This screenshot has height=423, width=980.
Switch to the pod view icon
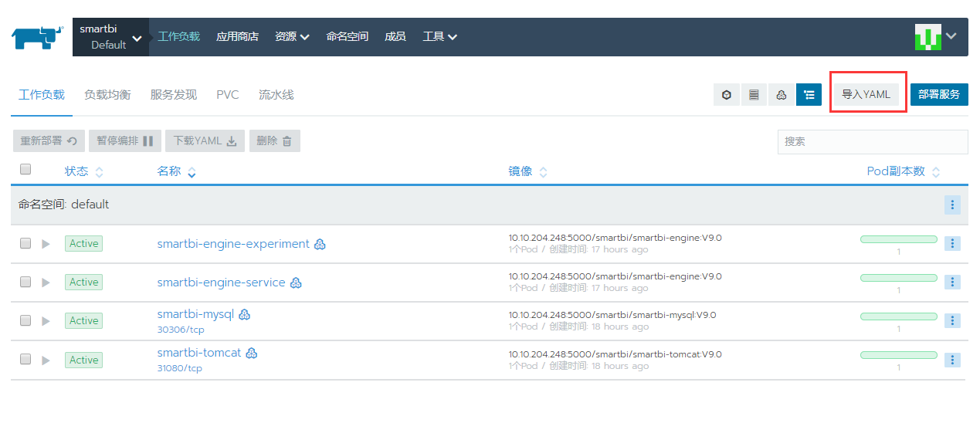[726, 95]
